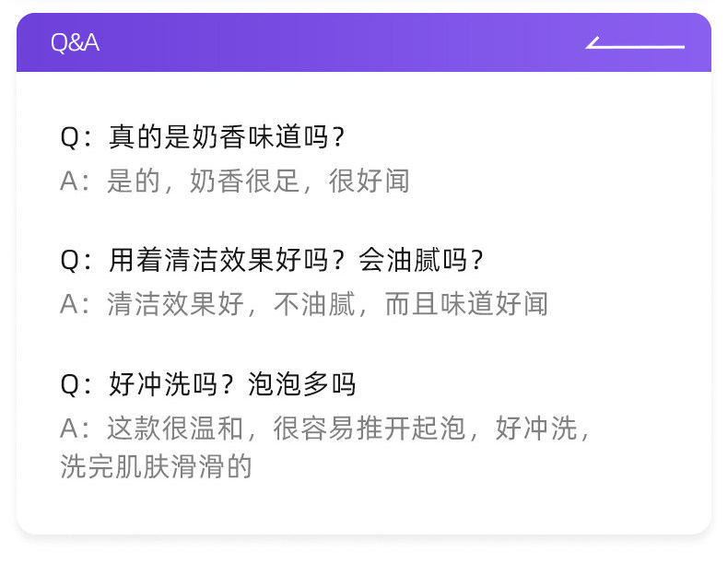The height and width of the screenshot is (587, 728).
Task: Click the question 真的是奶香味道吗
Action: coord(227,137)
